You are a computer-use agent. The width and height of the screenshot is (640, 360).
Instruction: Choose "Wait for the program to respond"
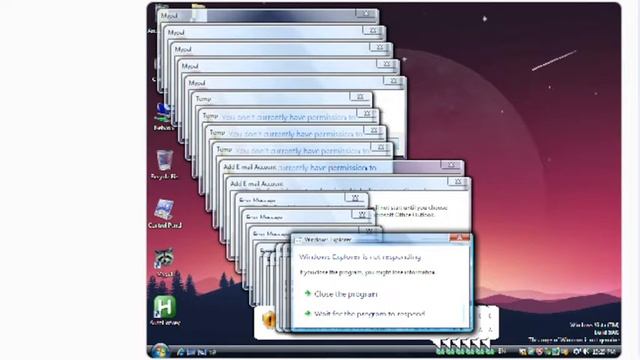tap(365, 313)
